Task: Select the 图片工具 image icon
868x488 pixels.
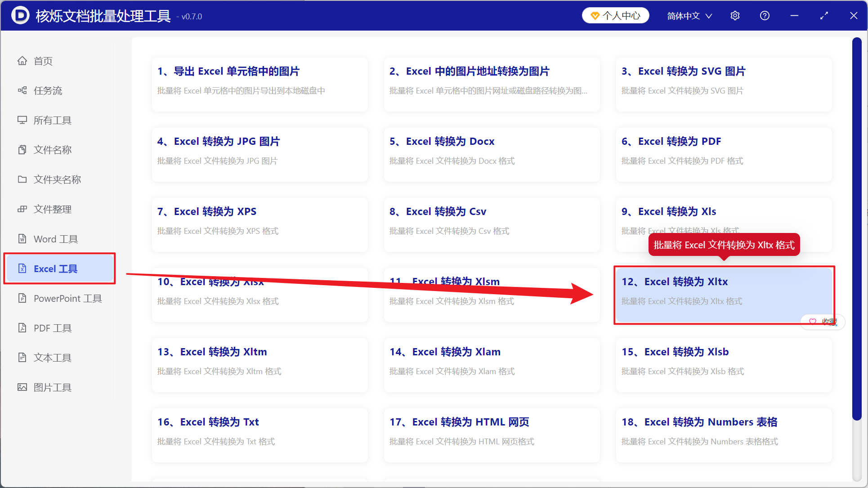Action: tap(22, 387)
